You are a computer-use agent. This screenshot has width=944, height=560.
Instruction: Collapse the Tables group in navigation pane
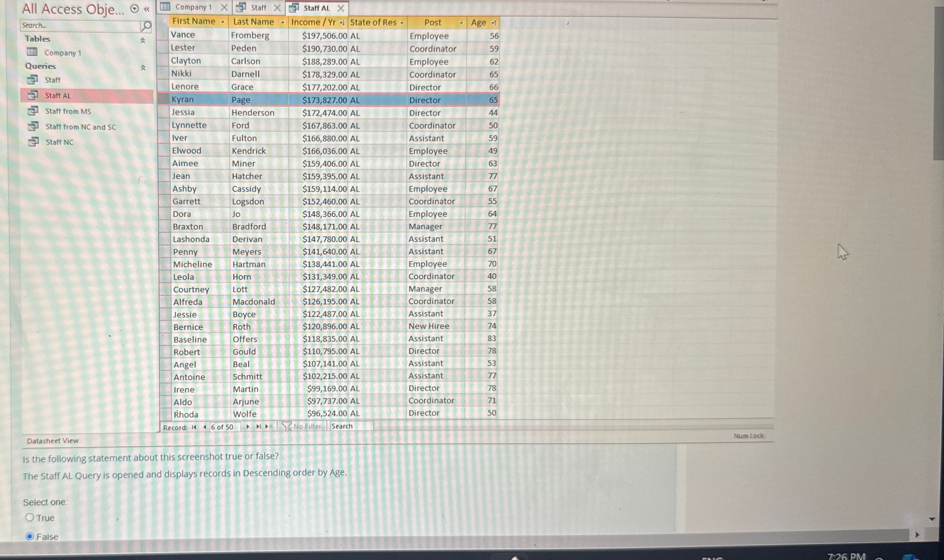click(142, 40)
